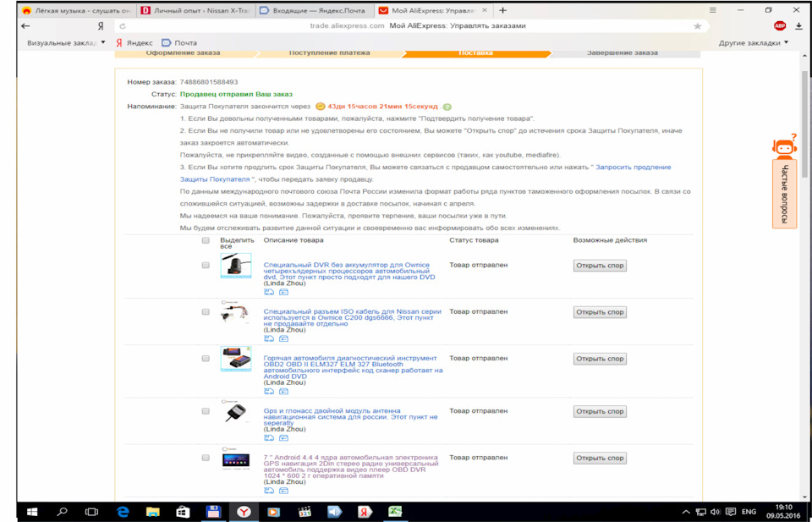Viewport: 812px width, 522px height.
Task: Open 'Почта' bookmark
Action: (179, 43)
